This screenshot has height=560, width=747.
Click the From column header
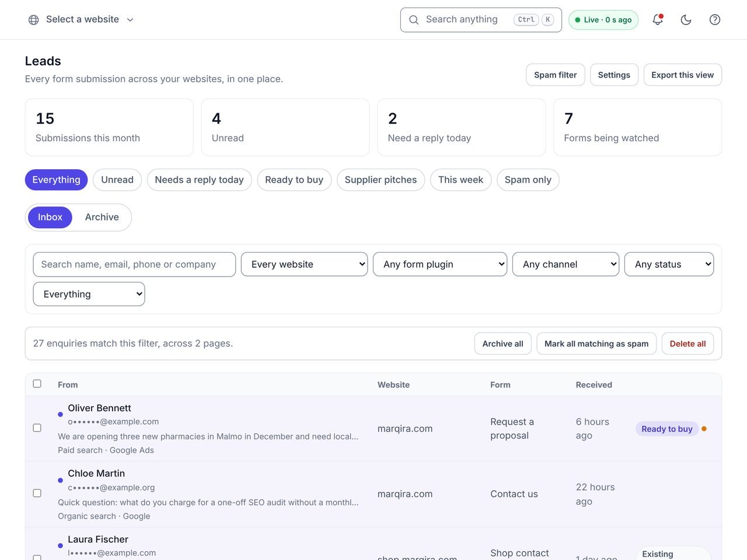68,384
